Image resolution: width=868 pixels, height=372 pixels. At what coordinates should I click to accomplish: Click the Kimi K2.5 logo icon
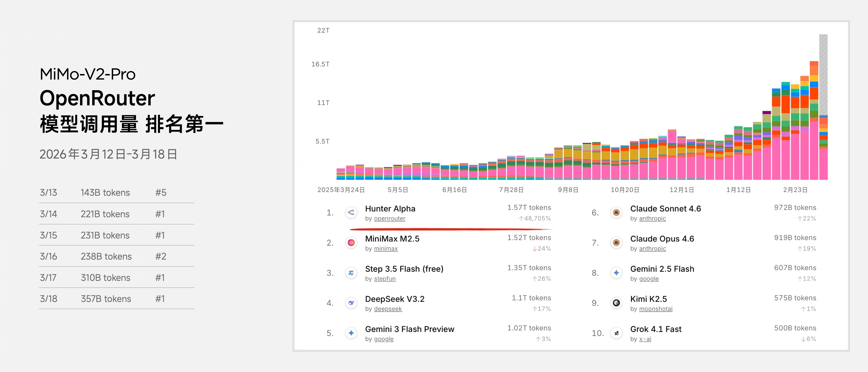click(616, 303)
